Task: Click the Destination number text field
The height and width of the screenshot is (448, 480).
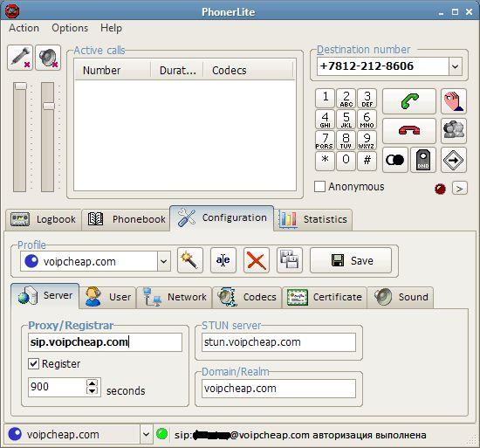Action: (383, 66)
